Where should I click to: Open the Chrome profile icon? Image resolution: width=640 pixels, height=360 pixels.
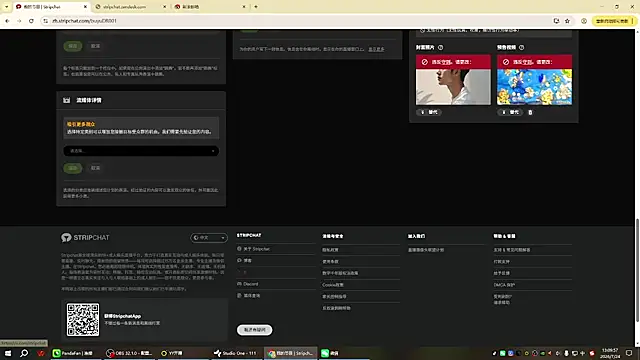pos(584,21)
